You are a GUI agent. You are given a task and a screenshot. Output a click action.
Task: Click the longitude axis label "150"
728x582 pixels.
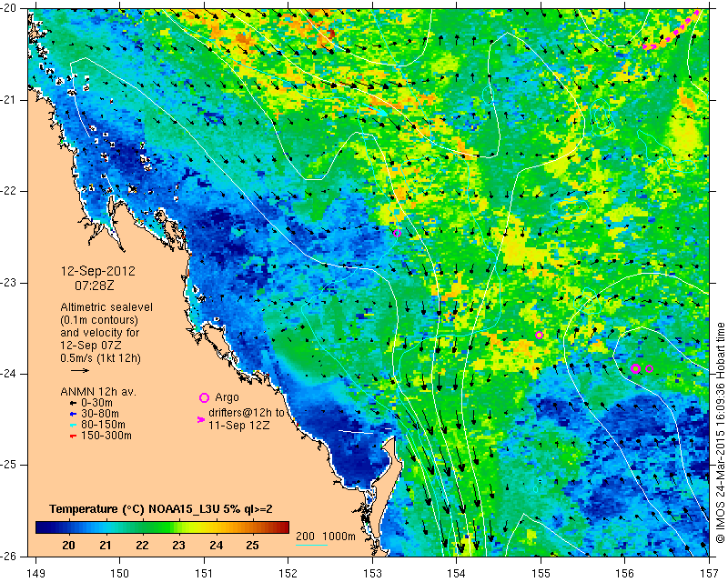click(x=119, y=574)
